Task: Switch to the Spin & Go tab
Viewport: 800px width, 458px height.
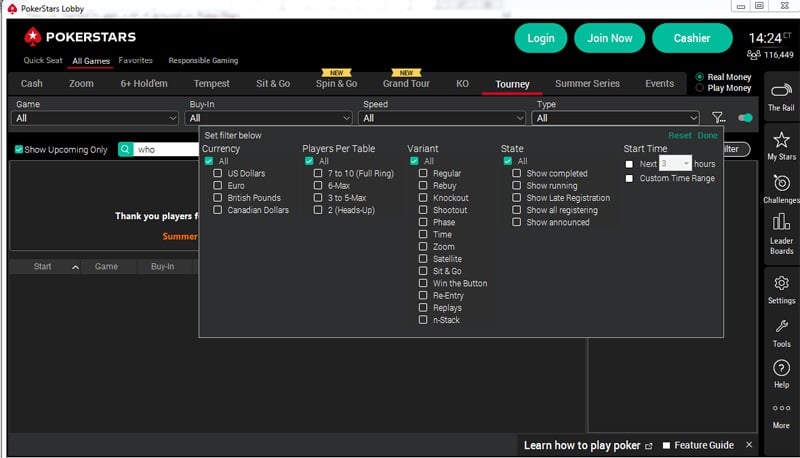Action: pos(336,84)
